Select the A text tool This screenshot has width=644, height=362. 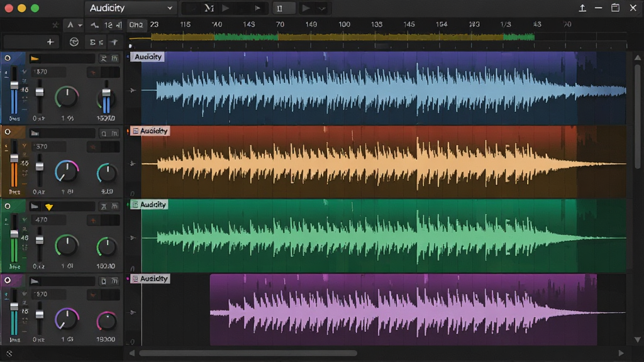(70, 25)
